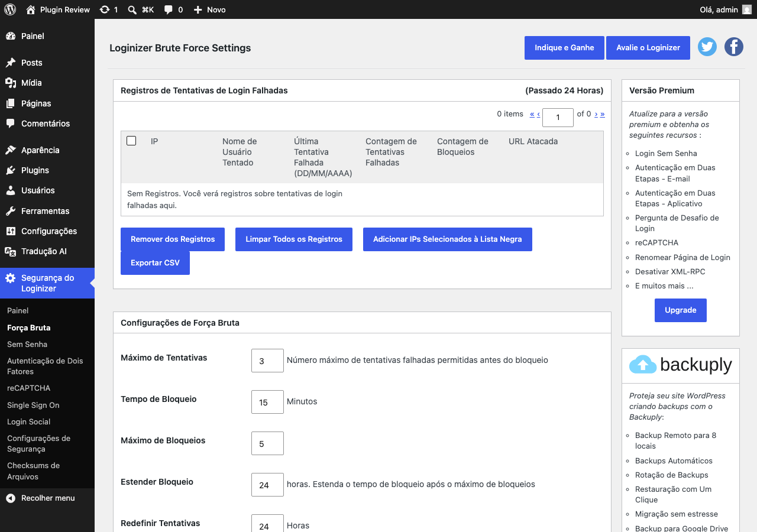Image resolution: width=757 pixels, height=532 pixels.
Task: Open the WordPress logo menu
Action: [x=10, y=9]
